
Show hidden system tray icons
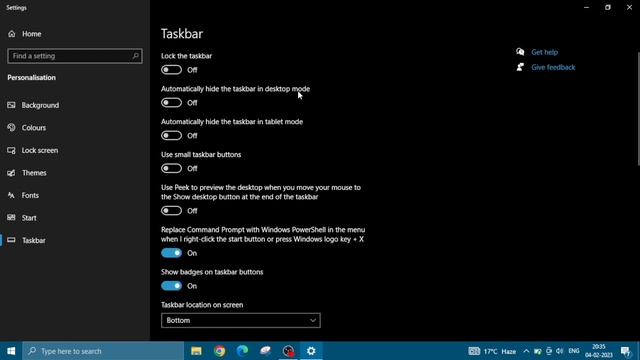pyautogui.click(x=526, y=351)
